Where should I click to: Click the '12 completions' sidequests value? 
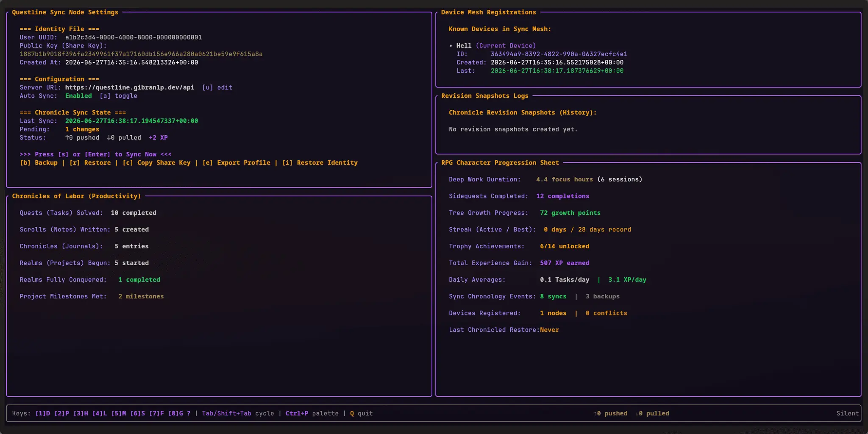[563, 196]
